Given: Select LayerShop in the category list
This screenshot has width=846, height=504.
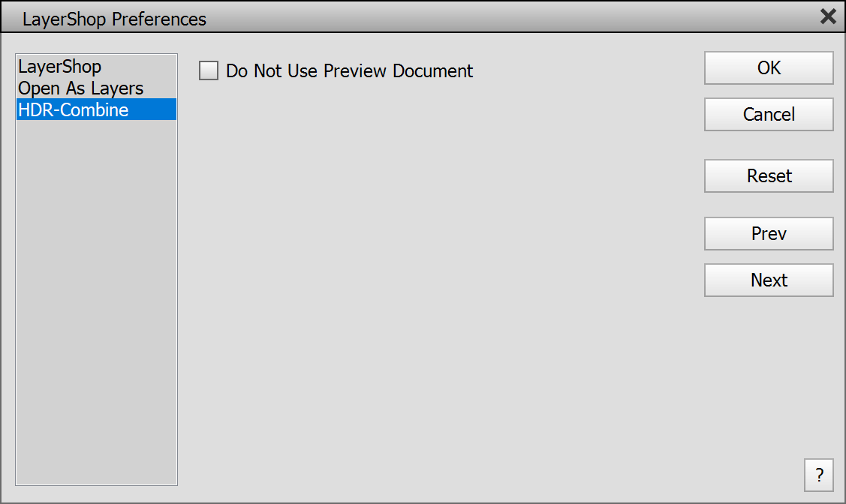Looking at the screenshot, I should pyautogui.click(x=60, y=67).
